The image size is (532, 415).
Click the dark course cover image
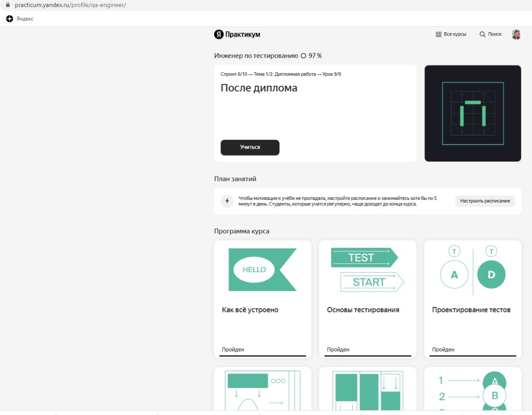point(473,113)
